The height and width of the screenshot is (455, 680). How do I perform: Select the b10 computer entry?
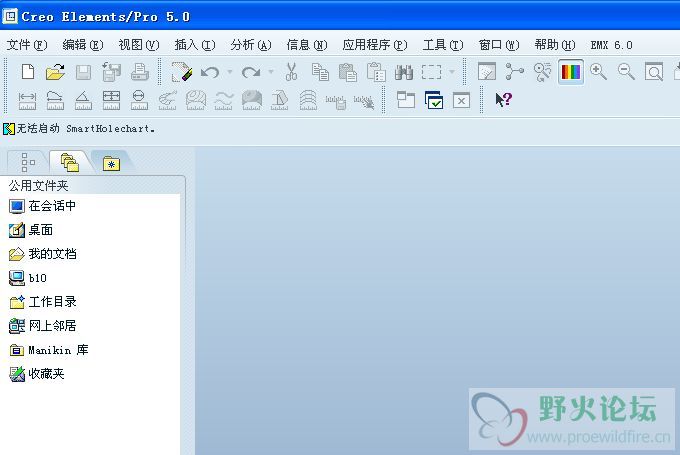tap(28, 278)
